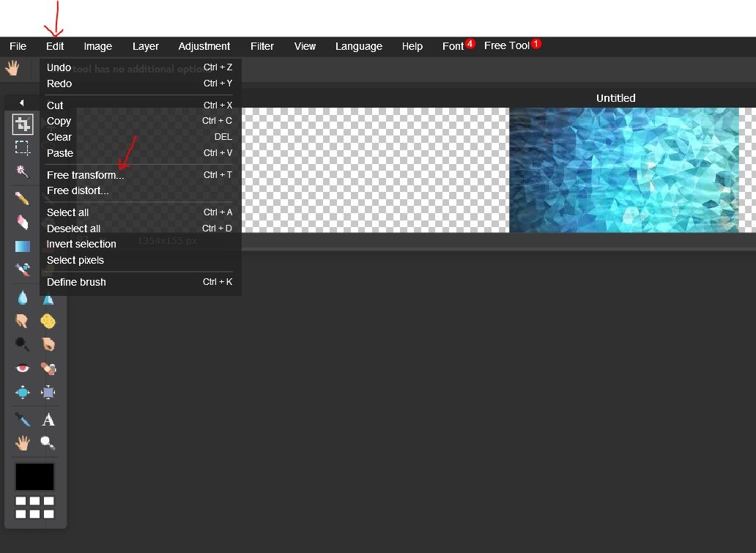The image size is (756, 553).
Task: Click the hand icon in options bar
Action: 12,68
